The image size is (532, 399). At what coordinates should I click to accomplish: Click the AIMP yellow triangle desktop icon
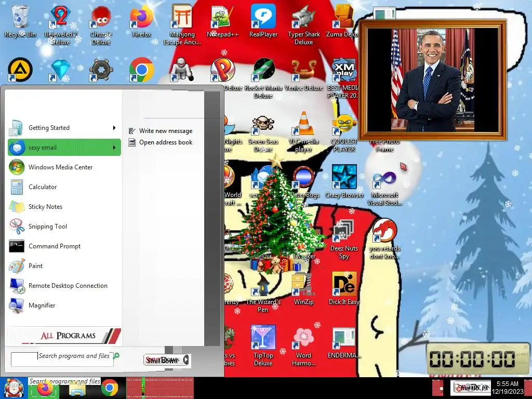pos(20,70)
